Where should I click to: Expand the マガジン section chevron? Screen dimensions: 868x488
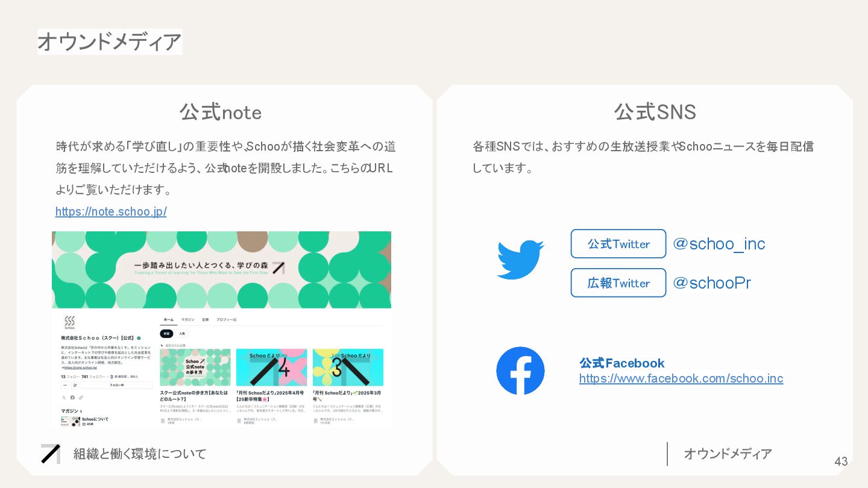pos(81,411)
